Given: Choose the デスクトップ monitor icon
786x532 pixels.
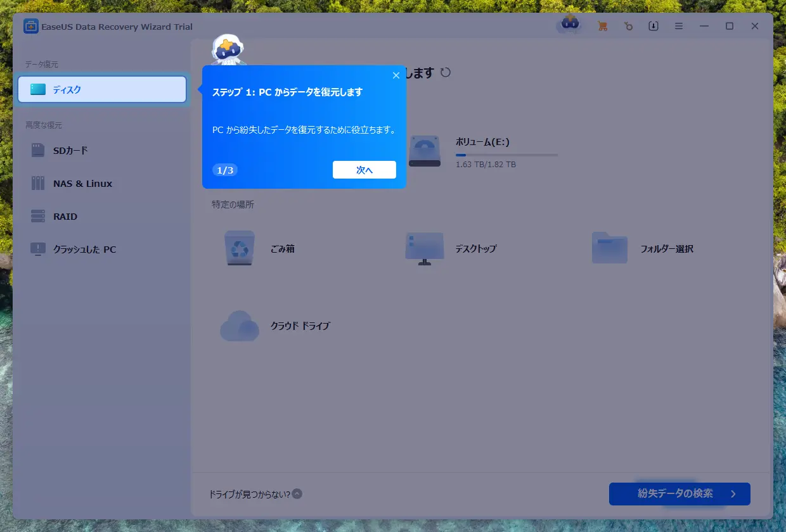Looking at the screenshot, I should (424, 248).
